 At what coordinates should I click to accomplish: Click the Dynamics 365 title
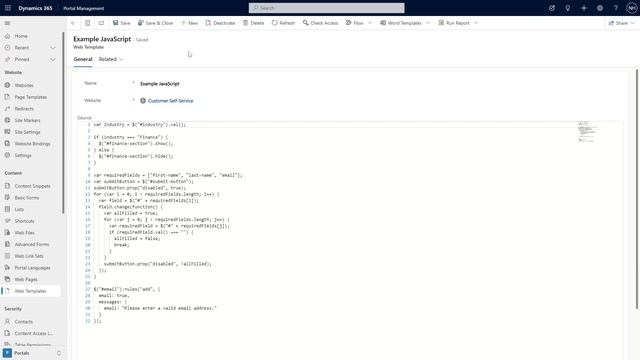[x=35, y=8]
